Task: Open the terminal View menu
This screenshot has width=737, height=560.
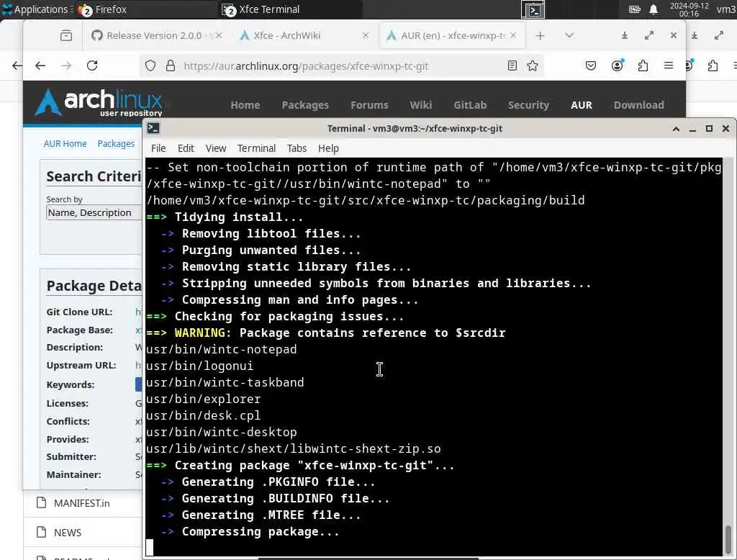Action: click(x=216, y=148)
